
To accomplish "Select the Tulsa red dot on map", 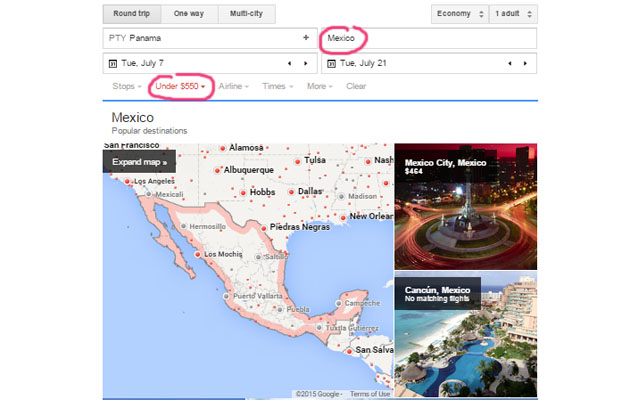I will click(297, 161).
